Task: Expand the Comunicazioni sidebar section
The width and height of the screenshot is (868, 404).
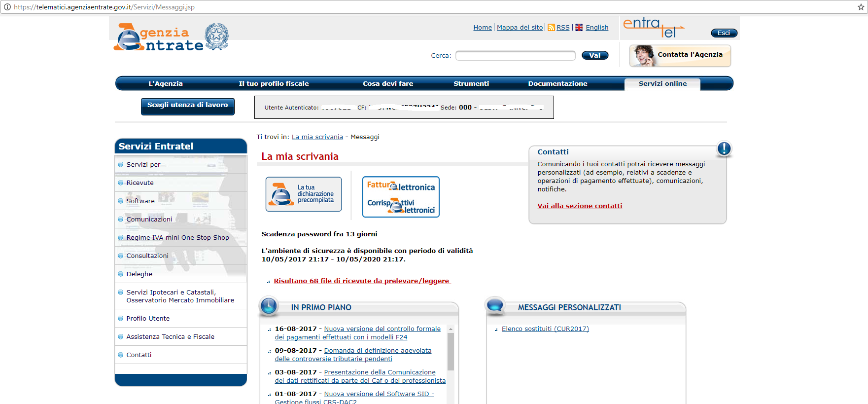Action: (149, 220)
